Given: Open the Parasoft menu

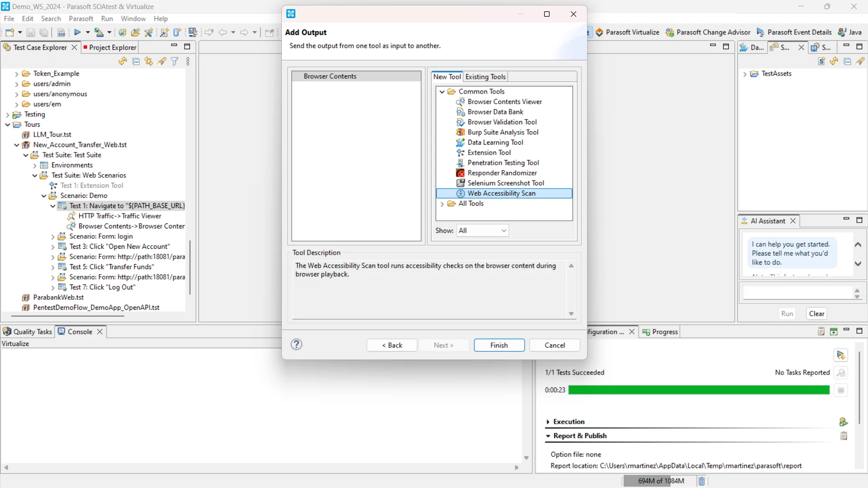Looking at the screenshot, I should [x=81, y=19].
